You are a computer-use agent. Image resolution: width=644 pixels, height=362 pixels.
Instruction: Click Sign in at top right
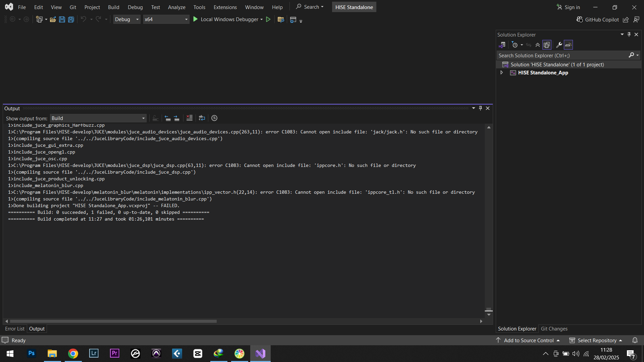[x=568, y=7]
